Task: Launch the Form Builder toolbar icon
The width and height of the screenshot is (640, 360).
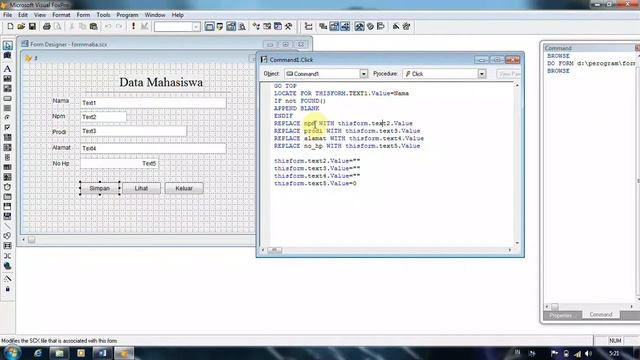Action: (x=396, y=27)
